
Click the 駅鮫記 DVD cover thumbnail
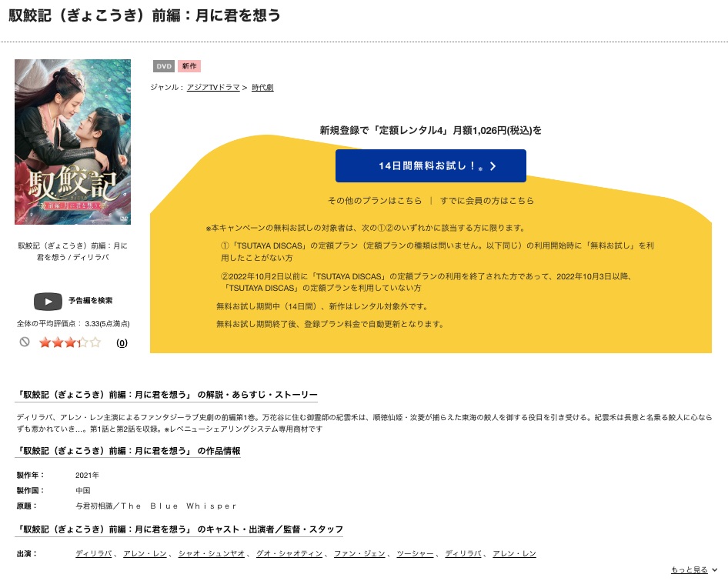[73, 142]
